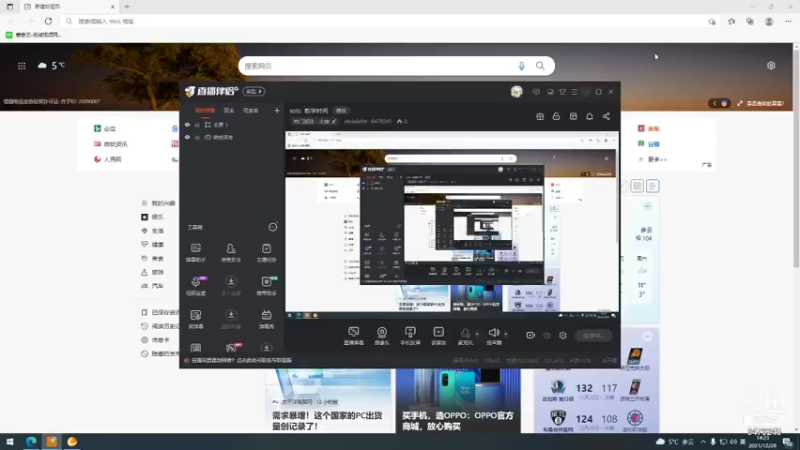Add the camera source in bottom toolbar

pyautogui.click(x=382, y=336)
